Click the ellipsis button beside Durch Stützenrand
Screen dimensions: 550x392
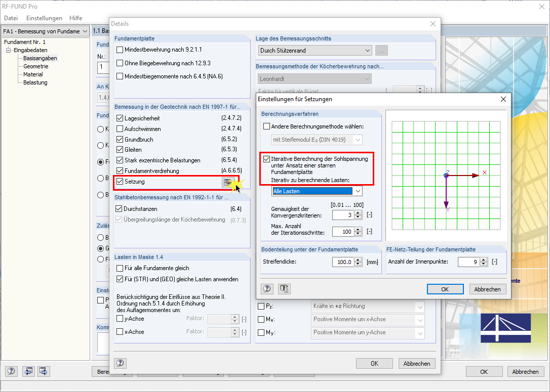click(x=381, y=51)
